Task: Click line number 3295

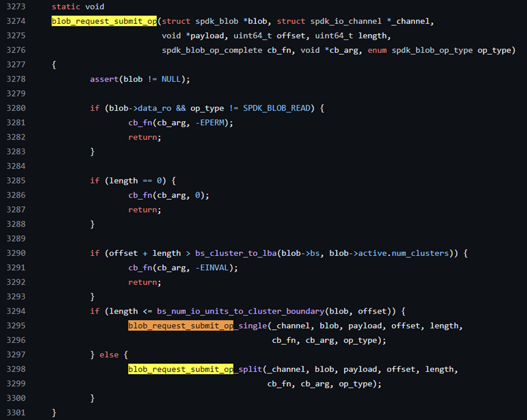Action: point(16,326)
